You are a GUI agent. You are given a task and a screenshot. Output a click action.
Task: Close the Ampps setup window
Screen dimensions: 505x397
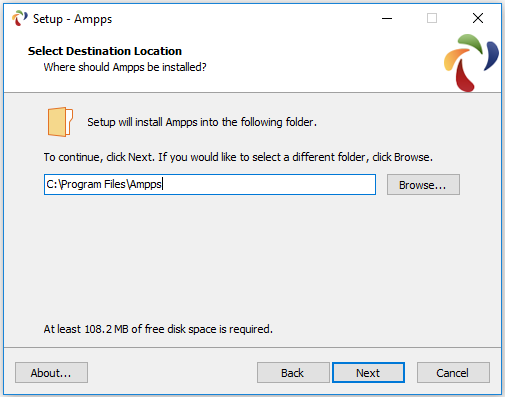(478, 18)
